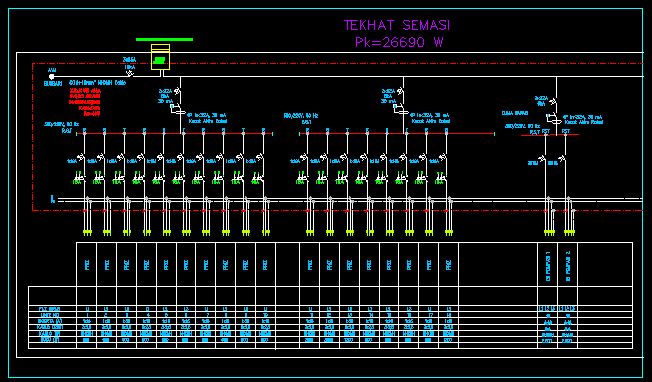Click the leftmost PRIZ column header cell
This screenshot has height=382, width=652.
[86, 264]
